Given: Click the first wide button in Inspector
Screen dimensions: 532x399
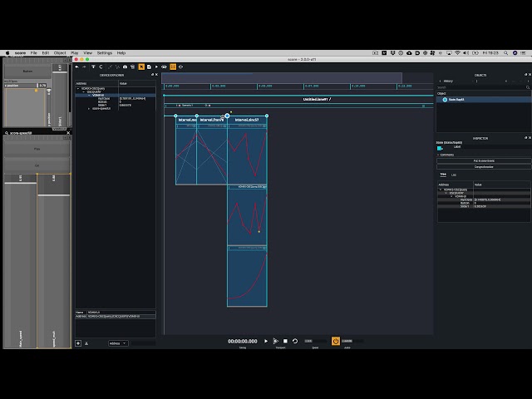Looking at the screenshot, I should click(484, 160).
